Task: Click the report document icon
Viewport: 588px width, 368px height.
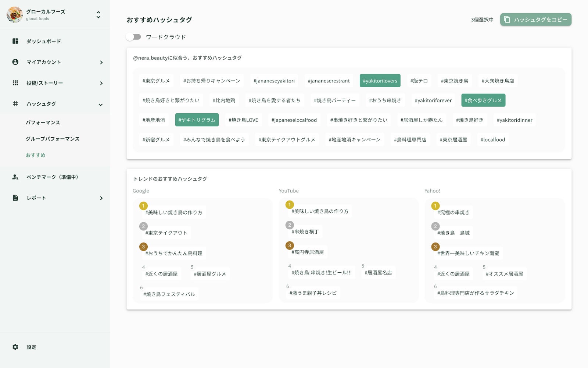Action: click(x=15, y=198)
